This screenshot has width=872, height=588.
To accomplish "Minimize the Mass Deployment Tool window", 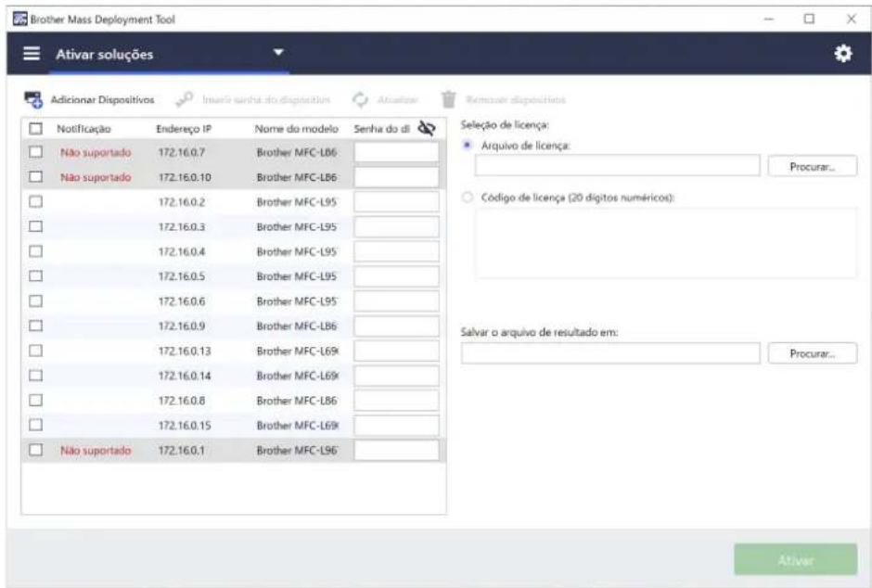I will pyautogui.click(x=768, y=19).
